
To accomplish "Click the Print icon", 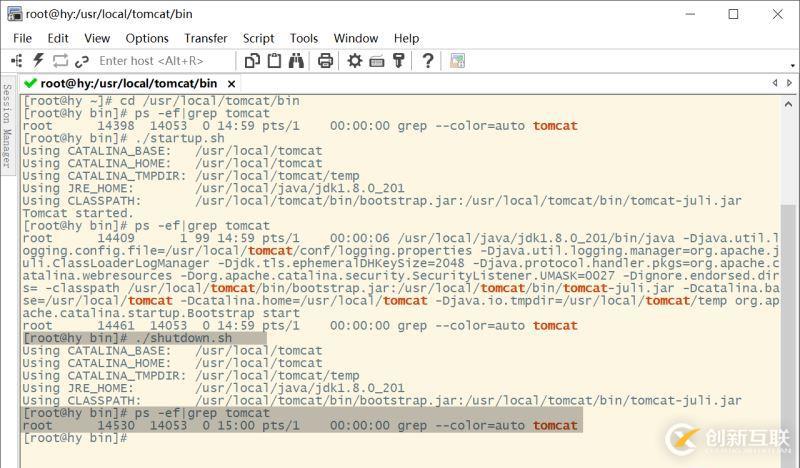I will pyautogui.click(x=326, y=61).
